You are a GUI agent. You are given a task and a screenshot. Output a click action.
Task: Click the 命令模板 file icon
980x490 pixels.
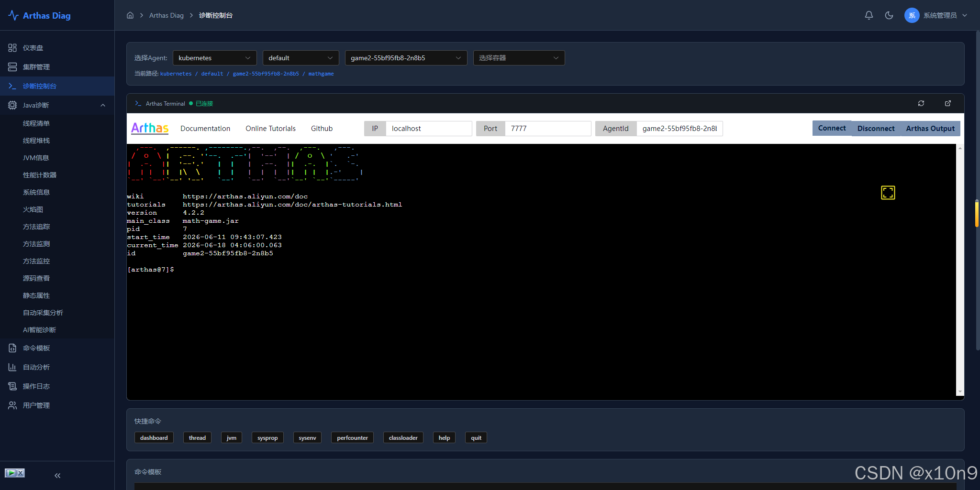pos(12,348)
